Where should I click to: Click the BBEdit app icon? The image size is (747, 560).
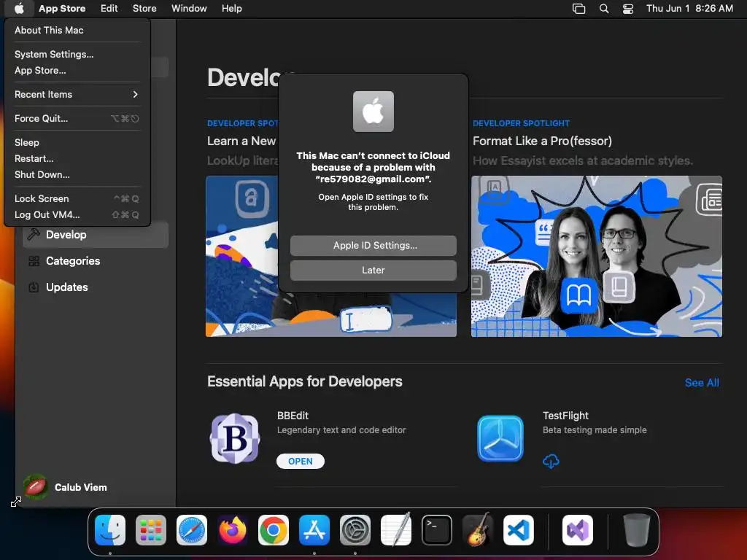point(235,438)
